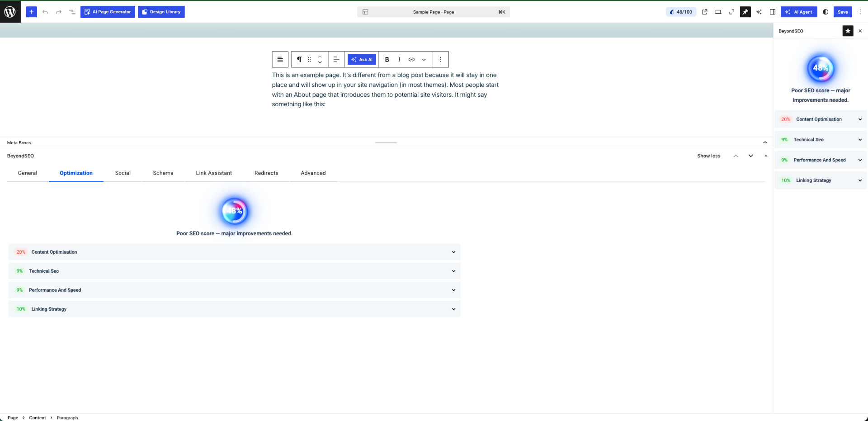Image resolution: width=868 pixels, height=421 pixels.
Task: Open the Advanced tab
Action: coord(313,173)
